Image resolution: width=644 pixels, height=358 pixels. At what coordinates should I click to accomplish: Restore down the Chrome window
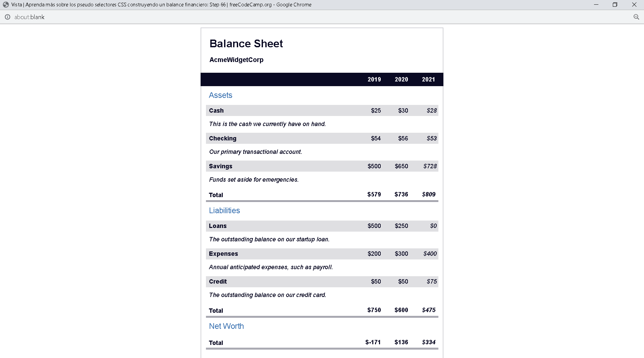pos(615,5)
